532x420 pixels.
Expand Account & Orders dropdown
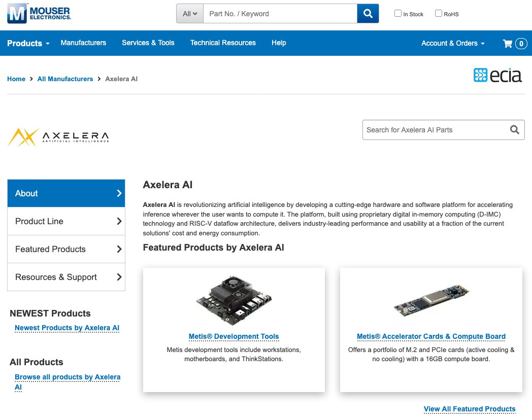tap(453, 44)
